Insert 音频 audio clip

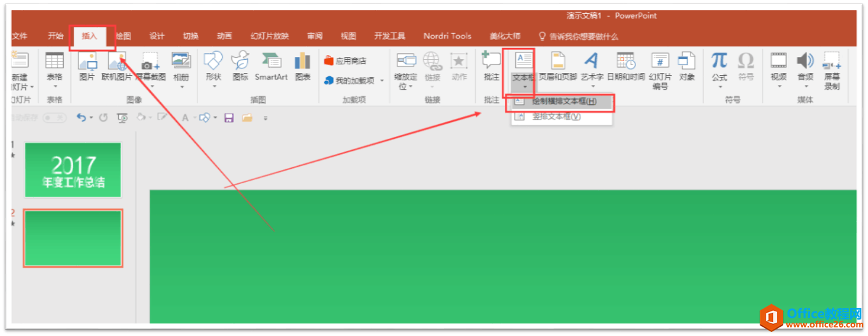(805, 69)
